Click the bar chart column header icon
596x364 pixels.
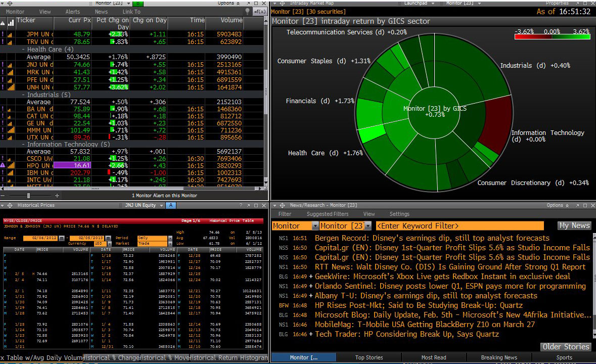point(11,23)
